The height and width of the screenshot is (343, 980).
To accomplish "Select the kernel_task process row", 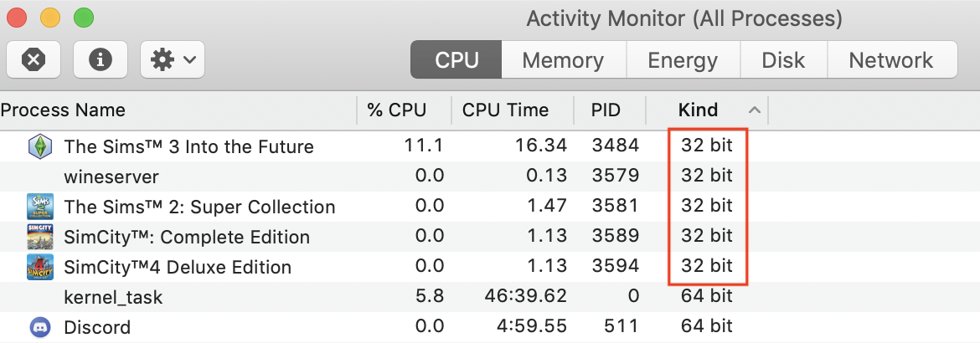I will pyautogui.click(x=113, y=297).
